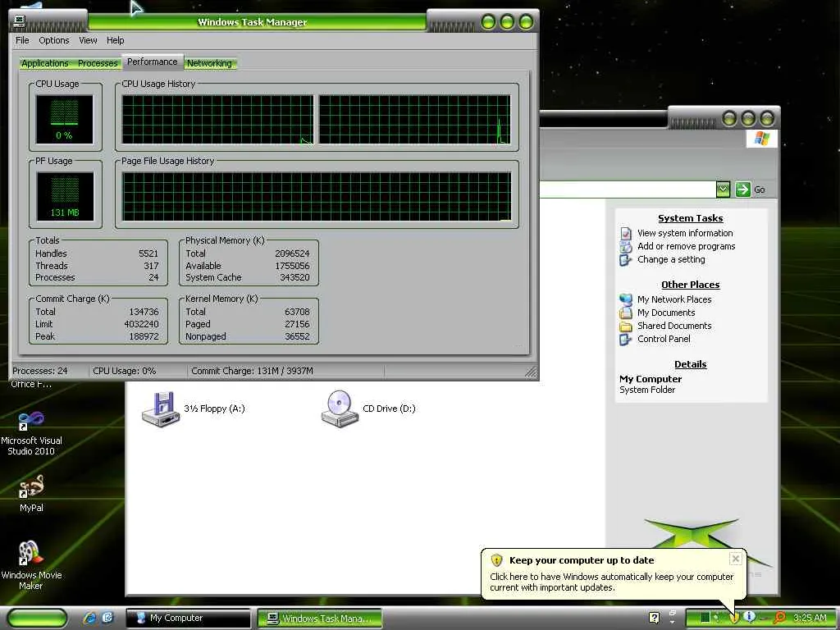The height and width of the screenshot is (630, 840).
Task: Open the address bar dropdown in My Computer
Action: pyautogui.click(x=723, y=189)
